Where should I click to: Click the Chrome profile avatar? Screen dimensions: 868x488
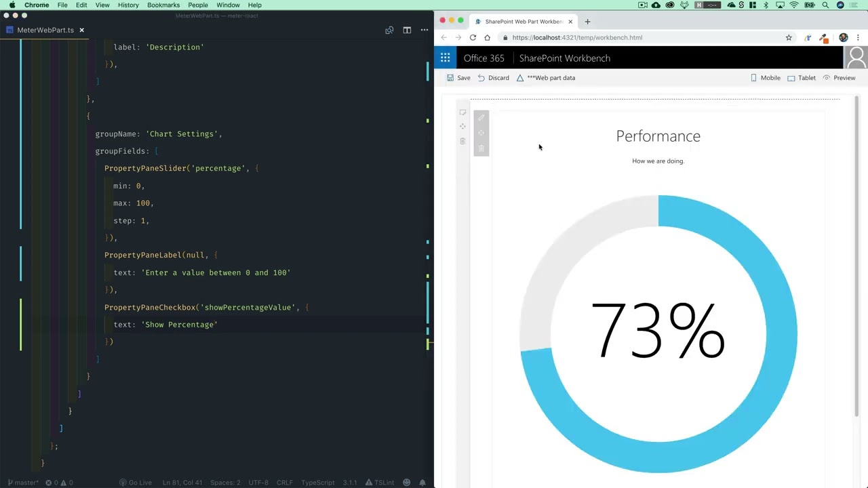click(x=844, y=37)
